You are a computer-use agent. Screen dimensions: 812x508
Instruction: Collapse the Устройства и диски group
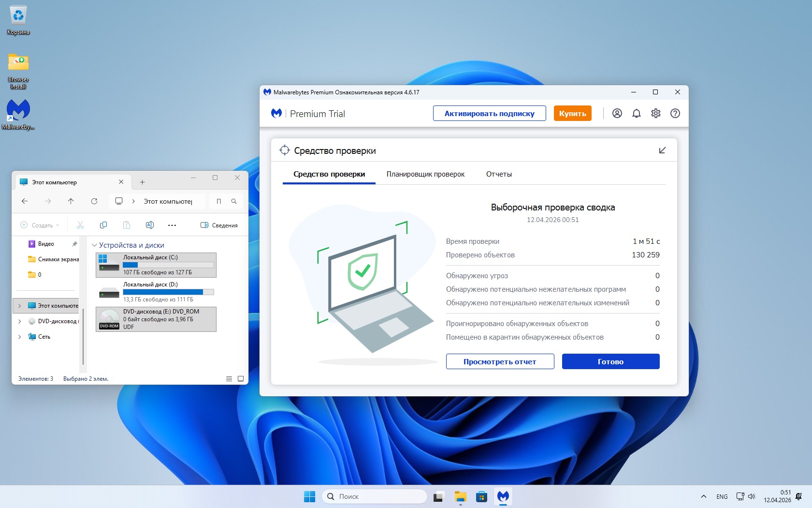pos(95,245)
